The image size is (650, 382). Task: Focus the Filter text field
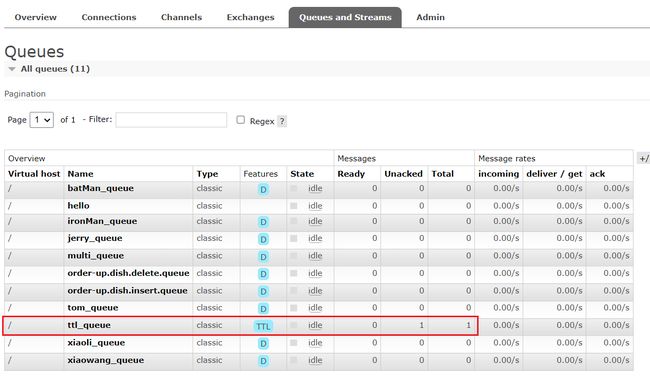[171, 120]
